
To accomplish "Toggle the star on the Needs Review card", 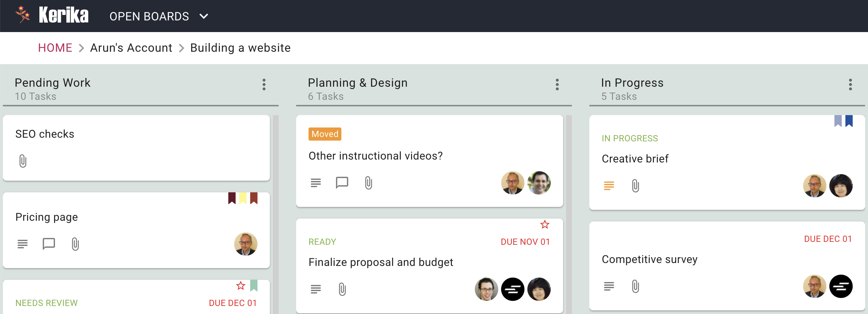I will click(x=241, y=286).
